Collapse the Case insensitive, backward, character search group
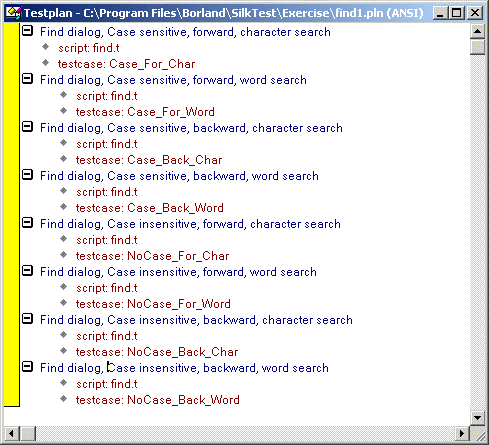489x445 pixels. click(27, 319)
